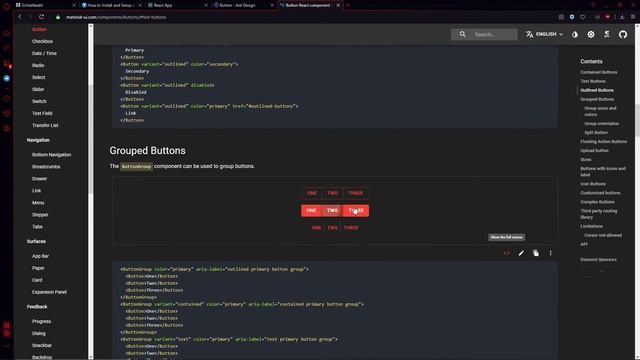Image resolution: width=640 pixels, height=360 pixels.
Task: Jump to Contained Buttons in Contents
Action: (x=599, y=72)
